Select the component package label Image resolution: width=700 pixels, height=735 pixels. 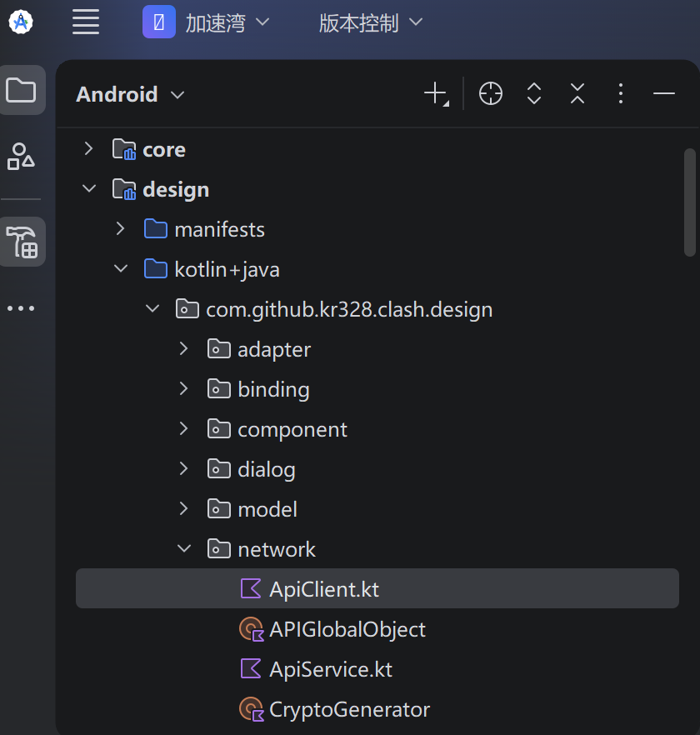pos(292,430)
